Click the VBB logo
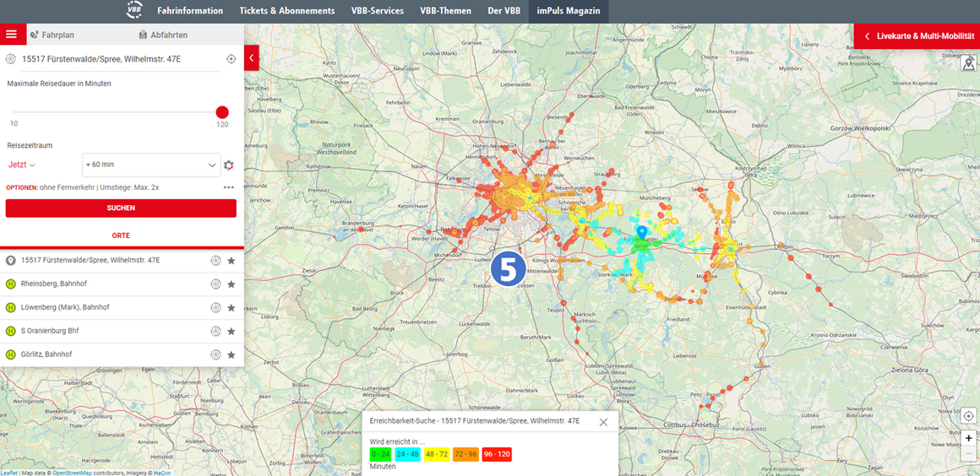This screenshot has height=476, width=980. [133, 10]
